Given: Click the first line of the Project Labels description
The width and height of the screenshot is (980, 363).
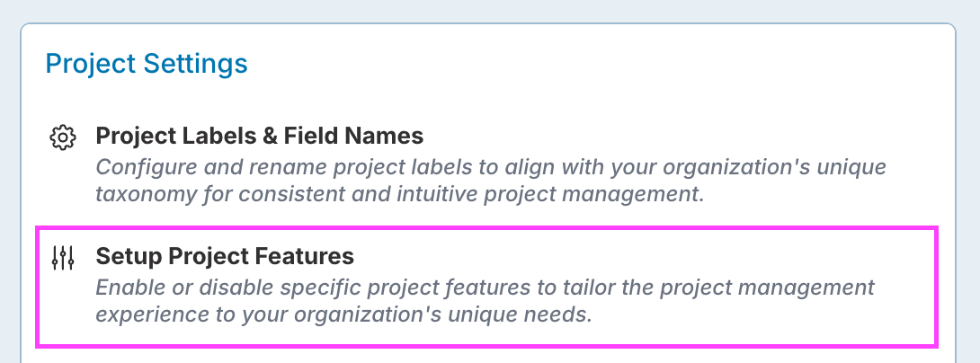Looking at the screenshot, I should click(490, 167).
